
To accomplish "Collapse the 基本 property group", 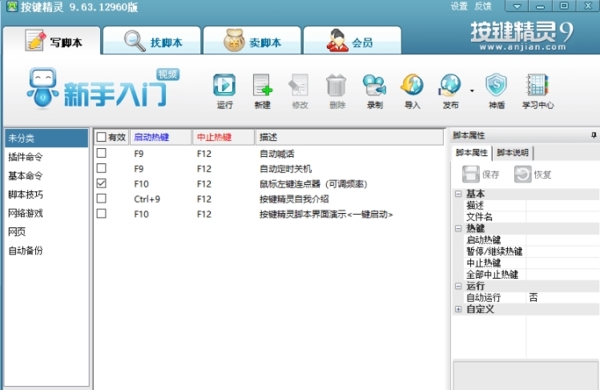I will [458, 194].
